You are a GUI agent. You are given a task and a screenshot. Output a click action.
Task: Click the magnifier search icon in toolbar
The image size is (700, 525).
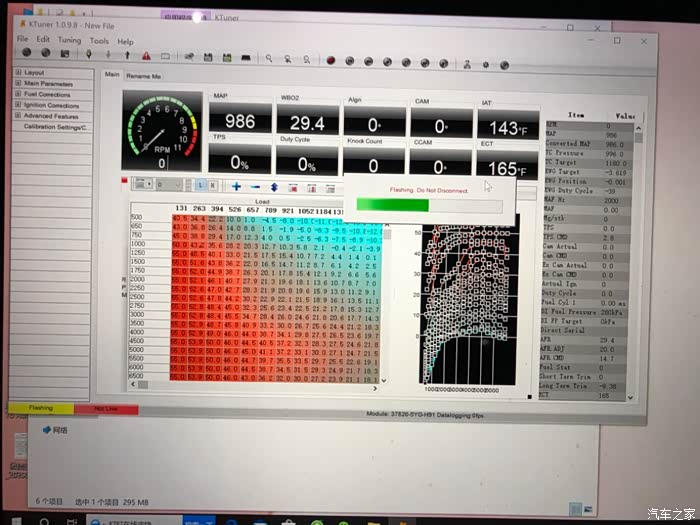[x=269, y=58]
